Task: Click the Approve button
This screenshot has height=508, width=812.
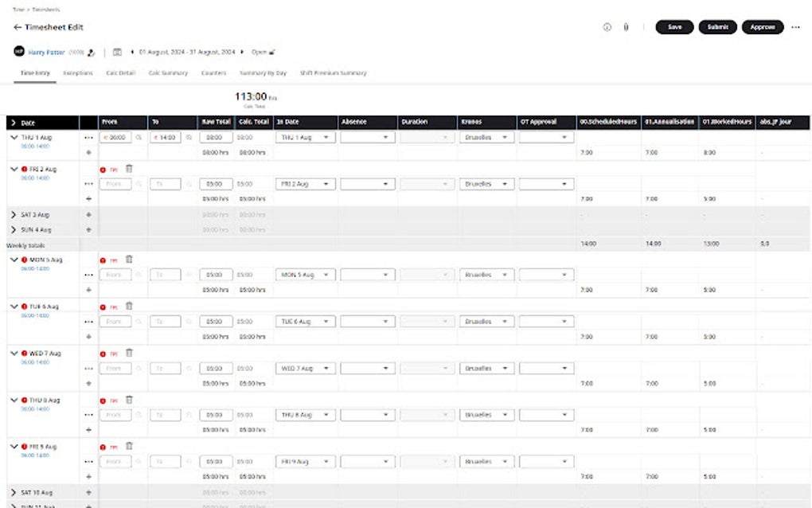Action: point(763,27)
